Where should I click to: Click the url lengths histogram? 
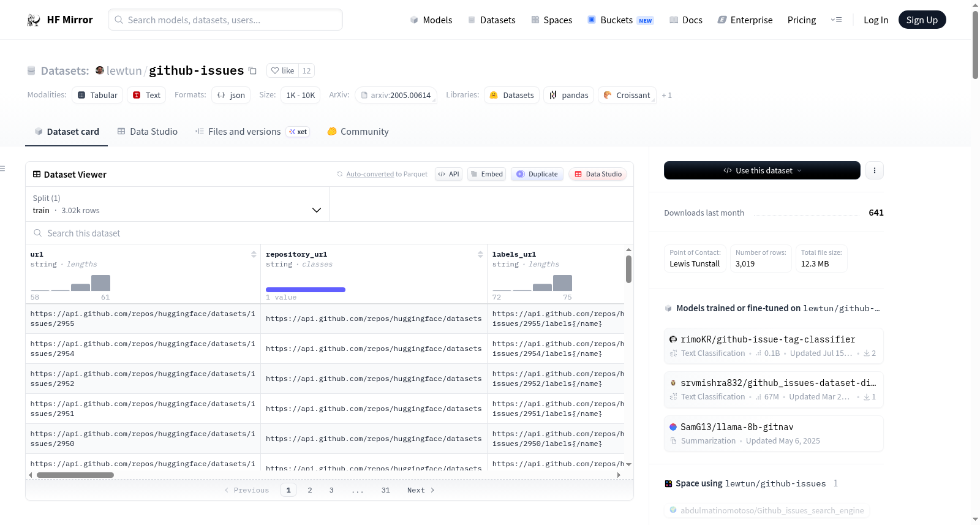tap(70, 282)
